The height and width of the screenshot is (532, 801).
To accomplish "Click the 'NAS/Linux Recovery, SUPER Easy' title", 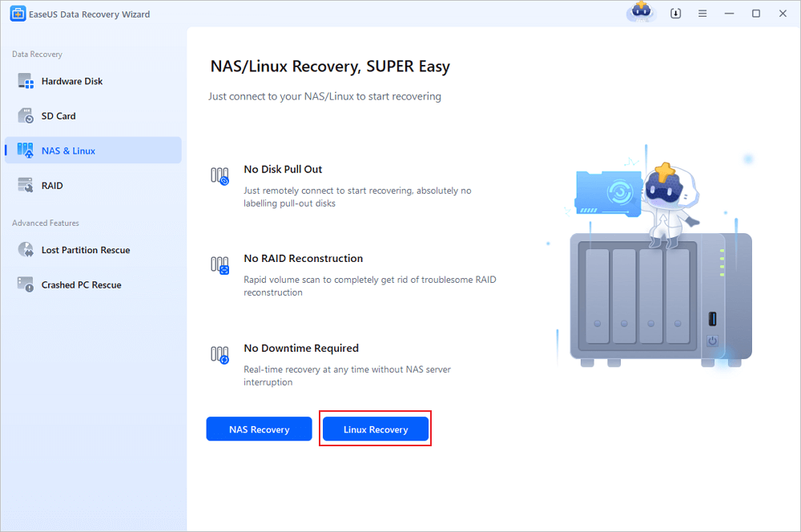I will 330,66.
